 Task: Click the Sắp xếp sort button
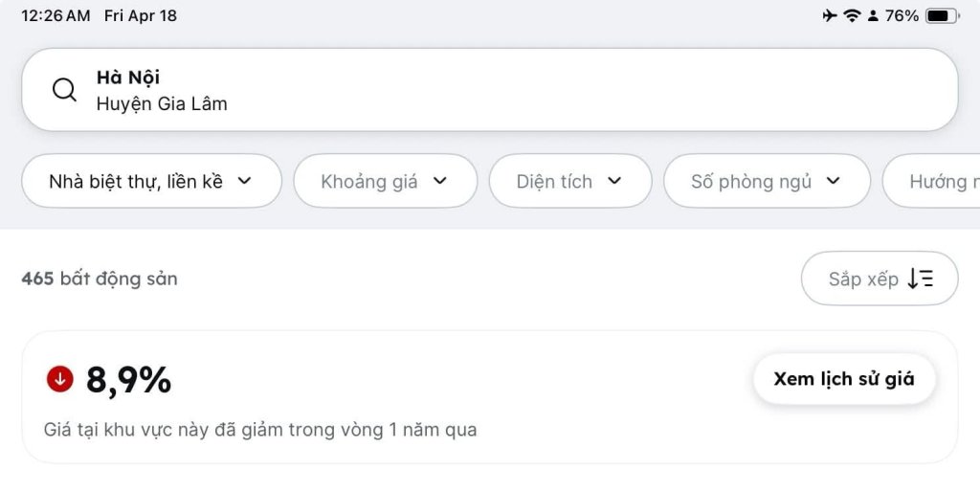pyautogui.click(x=880, y=279)
